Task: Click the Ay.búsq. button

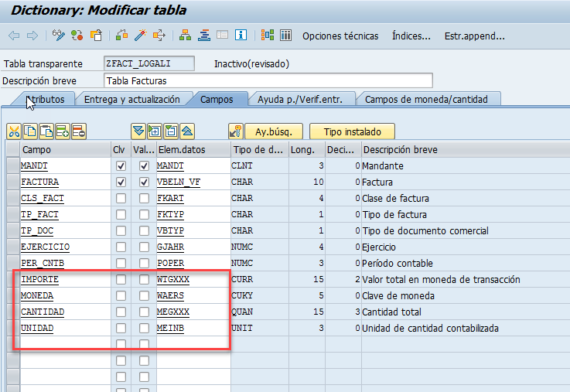Action: pyautogui.click(x=274, y=131)
